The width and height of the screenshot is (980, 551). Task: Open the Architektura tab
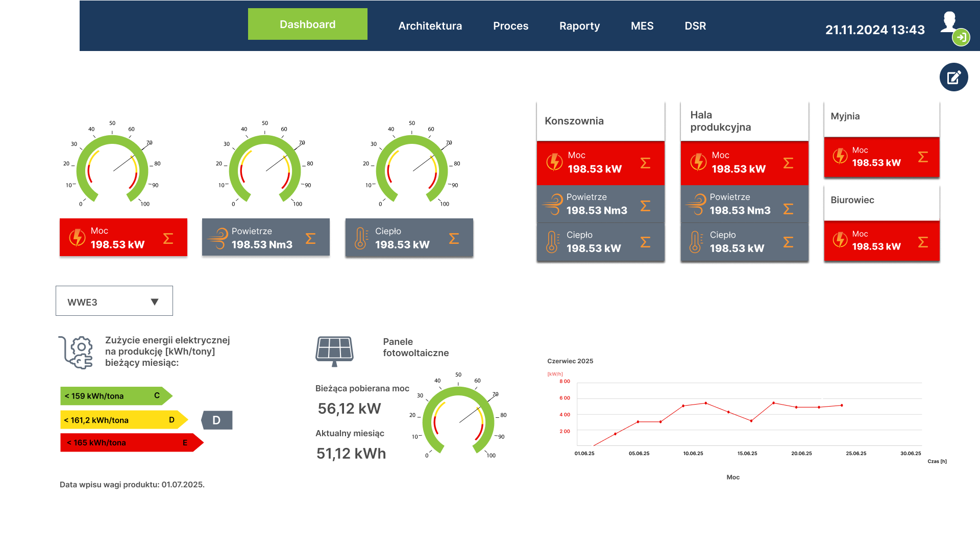point(430,26)
